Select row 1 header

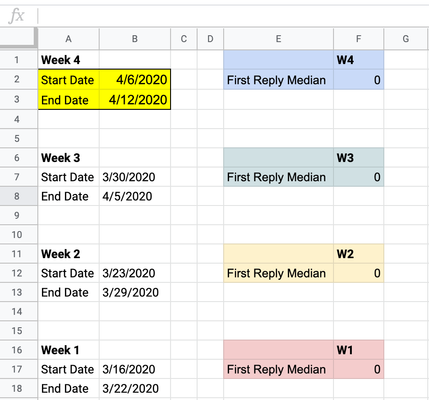pyautogui.click(x=17, y=60)
